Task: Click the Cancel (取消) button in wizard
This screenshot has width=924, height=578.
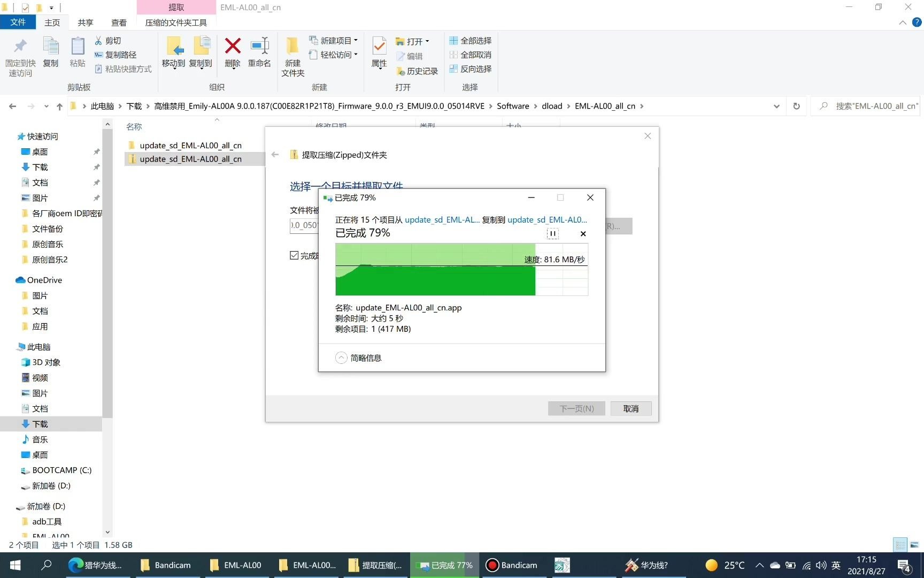Action: pyautogui.click(x=631, y=408)
